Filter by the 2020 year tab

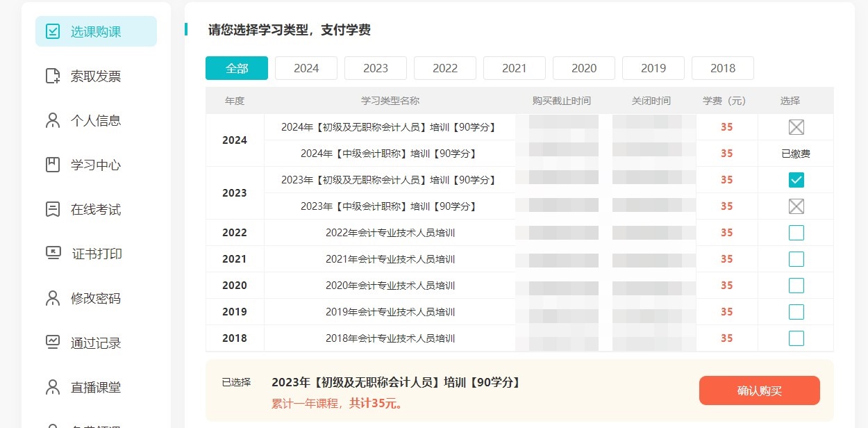pyautogui.click(x=584, y=68)
